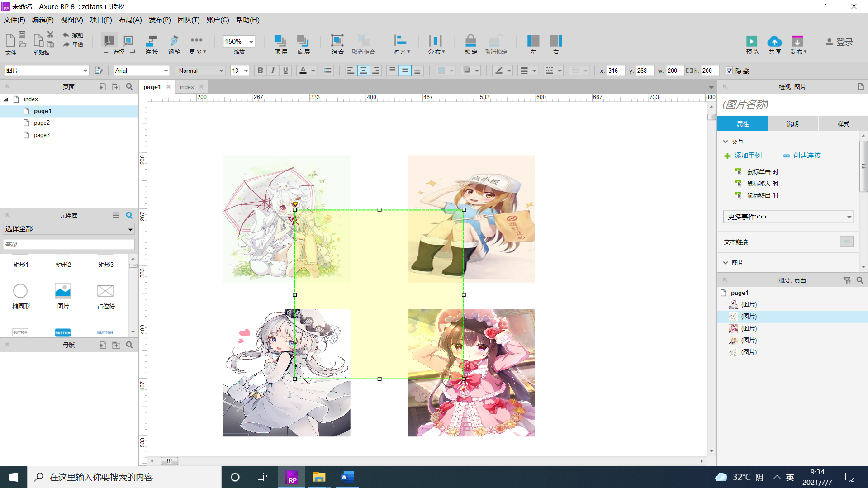Add a new page in pages panel
Viewport: 868px width, 488px height.
[x=103, y=87]
